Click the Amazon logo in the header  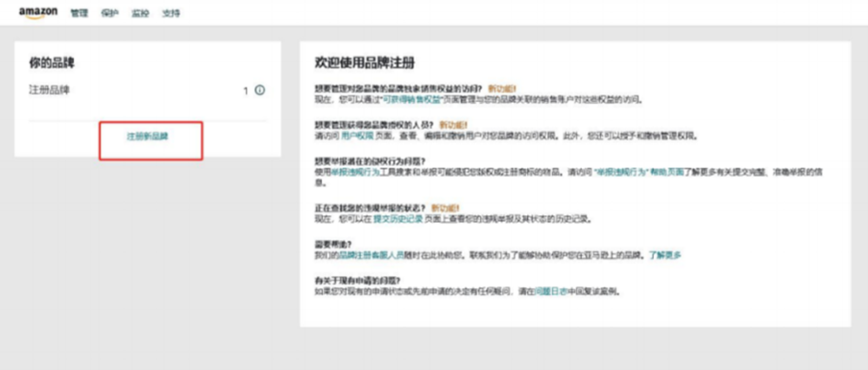(38, 12)
